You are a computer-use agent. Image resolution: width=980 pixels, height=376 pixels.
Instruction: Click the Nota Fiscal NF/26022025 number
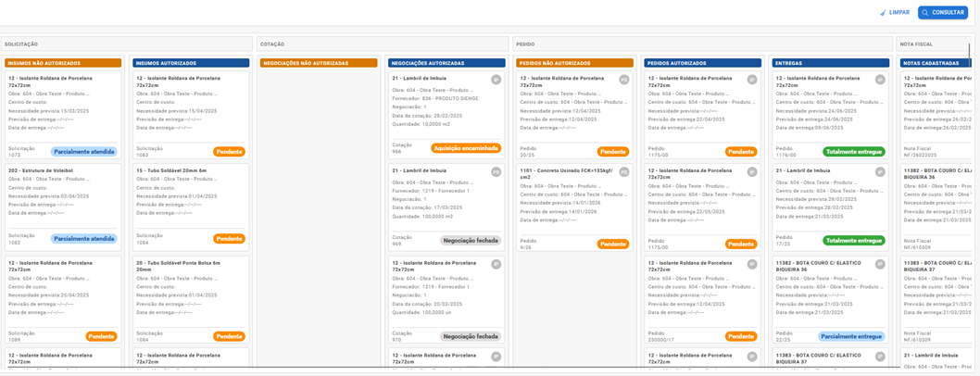[x=918, y=155]
